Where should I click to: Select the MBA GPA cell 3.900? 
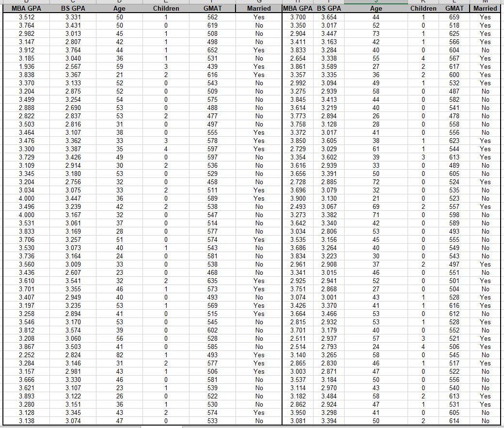click(x=298, y=198)
